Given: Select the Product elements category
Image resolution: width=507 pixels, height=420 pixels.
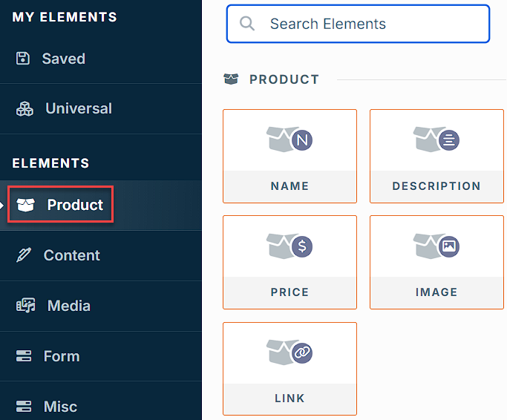Looking at the screenshot, I should (101, 205).
